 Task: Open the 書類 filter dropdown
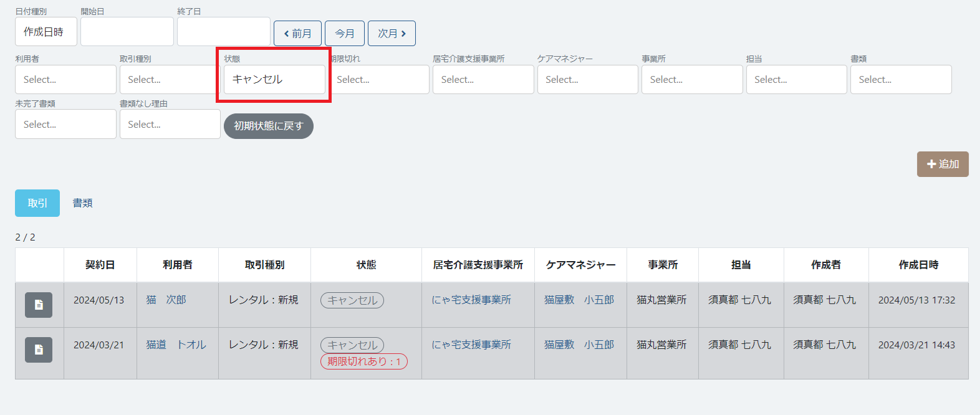(900, 80)
